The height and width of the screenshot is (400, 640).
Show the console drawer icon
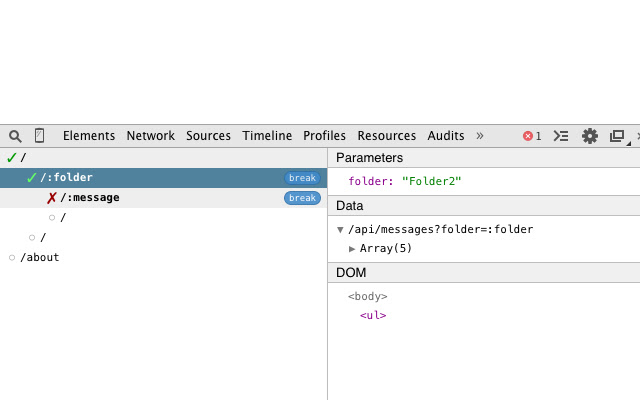pyautogui.click(x=561, y=136)
